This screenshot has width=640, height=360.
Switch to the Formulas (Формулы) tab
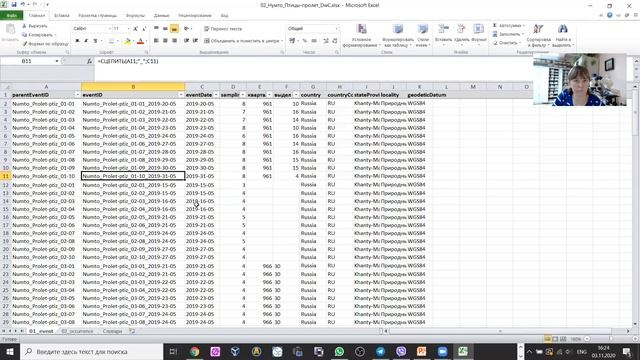pos(135,16)
